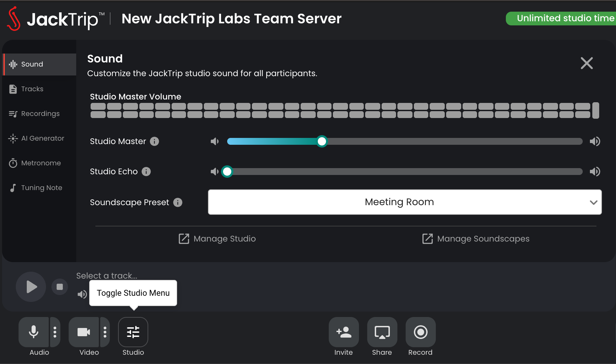
Task: Open the Audio device options menu
Action: click(x=55, y=332)
